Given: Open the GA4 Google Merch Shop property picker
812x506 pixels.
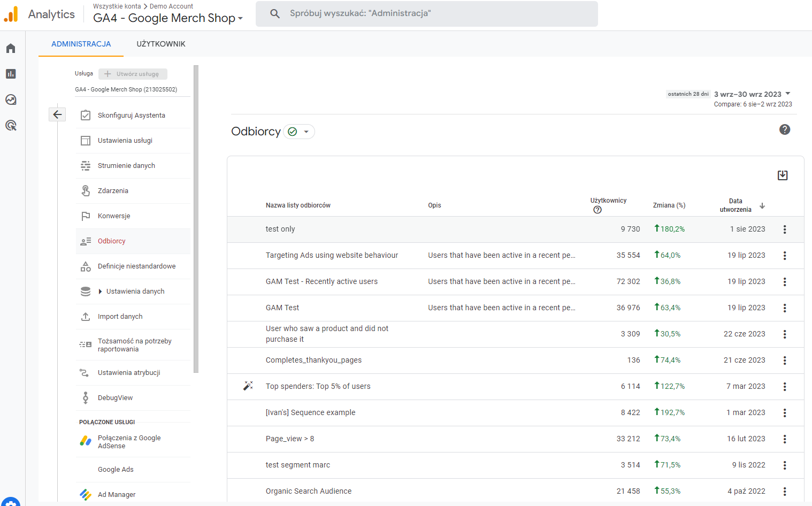Looking at the screenshot, I should [168, 18].
